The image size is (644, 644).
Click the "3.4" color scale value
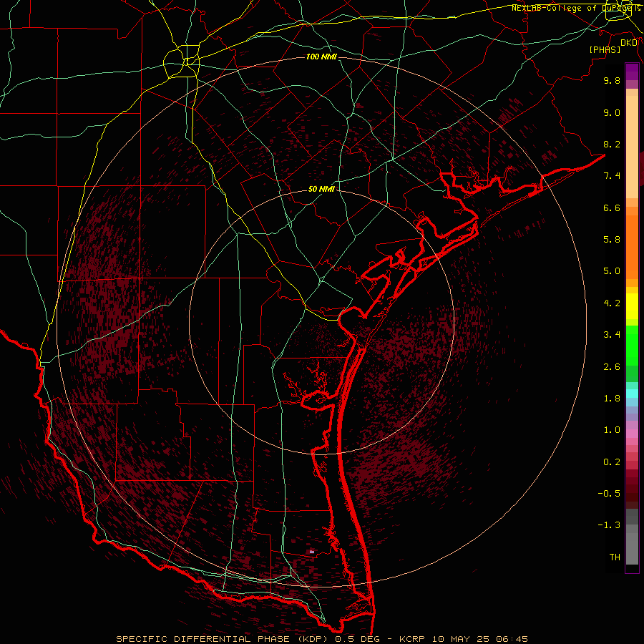click(612, 335)
